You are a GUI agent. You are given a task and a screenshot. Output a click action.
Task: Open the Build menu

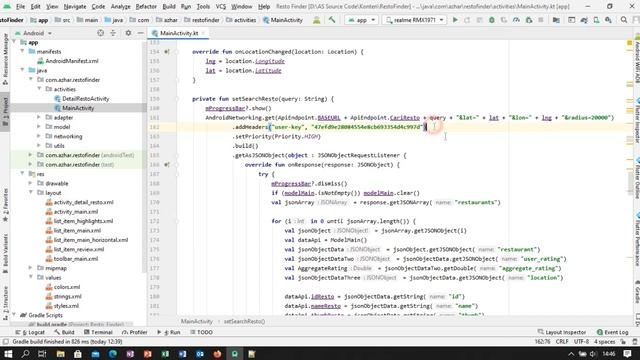[x=169, y=7]
